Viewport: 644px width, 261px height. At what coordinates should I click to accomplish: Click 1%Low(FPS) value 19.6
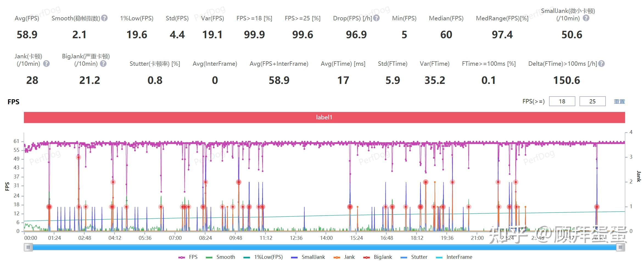[137, 35]
